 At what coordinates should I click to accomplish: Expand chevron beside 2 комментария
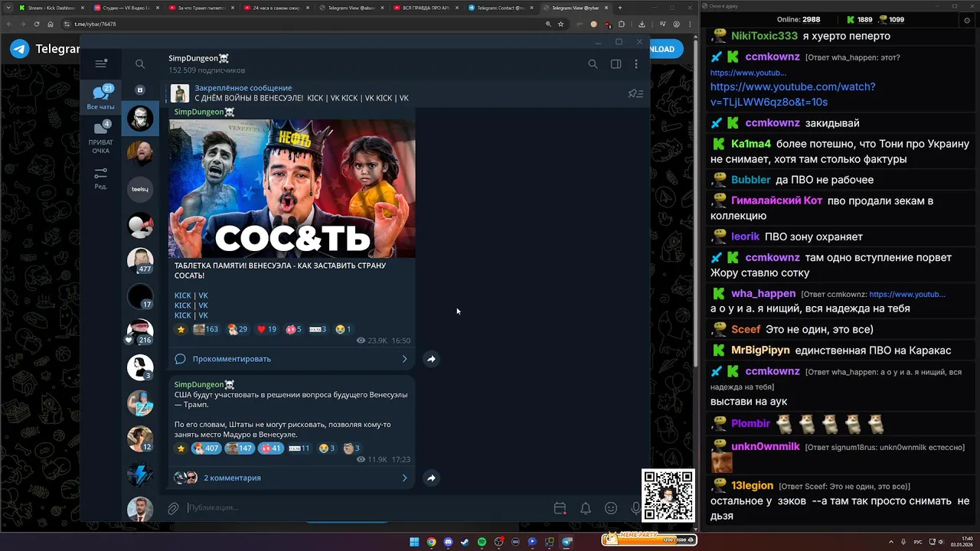[x=405, y=478]
